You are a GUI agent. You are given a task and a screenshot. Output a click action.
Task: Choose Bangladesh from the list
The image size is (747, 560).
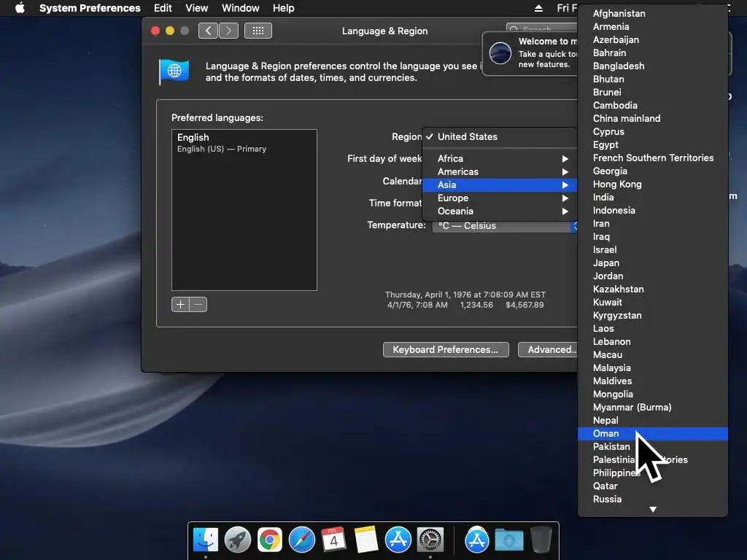click(653, 66)
